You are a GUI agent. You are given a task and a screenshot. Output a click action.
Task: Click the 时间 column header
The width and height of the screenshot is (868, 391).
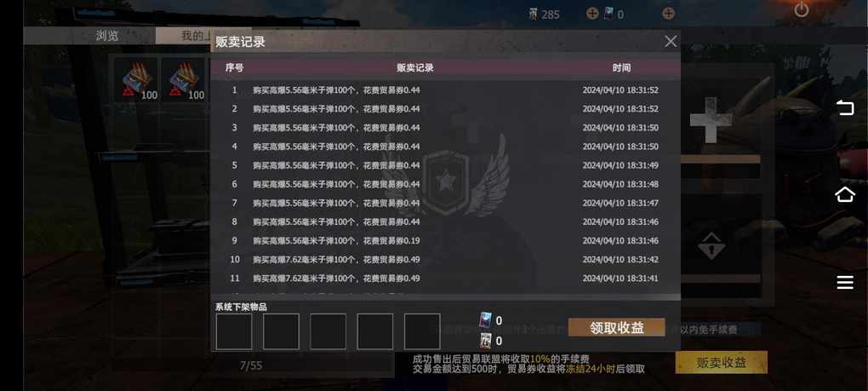pyautogui.click(x=621, y=68)
